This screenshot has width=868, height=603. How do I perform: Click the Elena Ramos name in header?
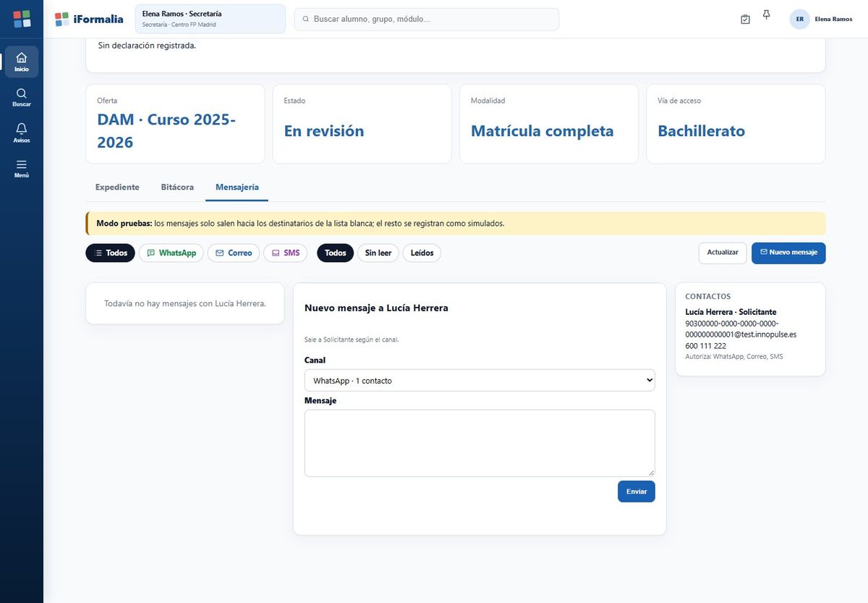click(x=833, y=19)
